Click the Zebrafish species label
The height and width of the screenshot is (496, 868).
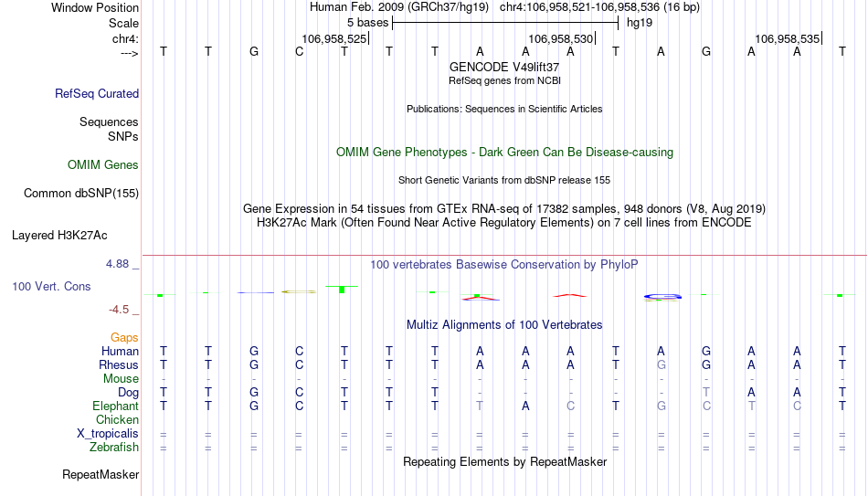114,447
